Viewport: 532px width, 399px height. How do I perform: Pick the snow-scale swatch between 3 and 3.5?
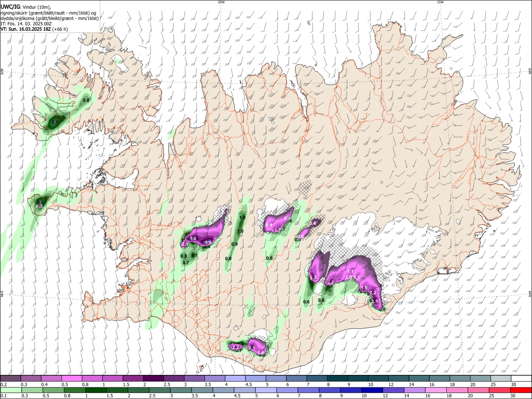[x=194, y=378]
